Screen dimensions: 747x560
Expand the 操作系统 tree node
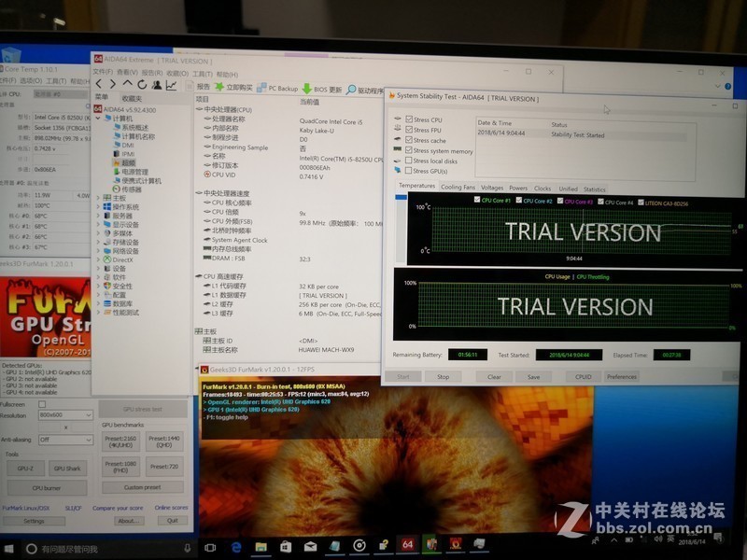tap(98, 206)
